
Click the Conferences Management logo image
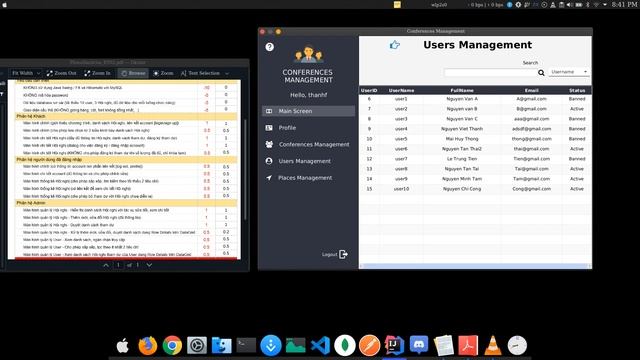point(309,54)
